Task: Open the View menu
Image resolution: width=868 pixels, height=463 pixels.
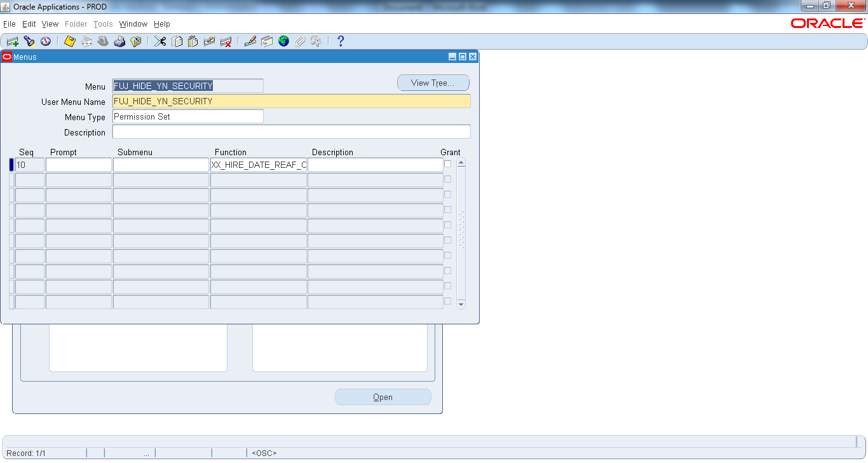Action: point(50,24)
